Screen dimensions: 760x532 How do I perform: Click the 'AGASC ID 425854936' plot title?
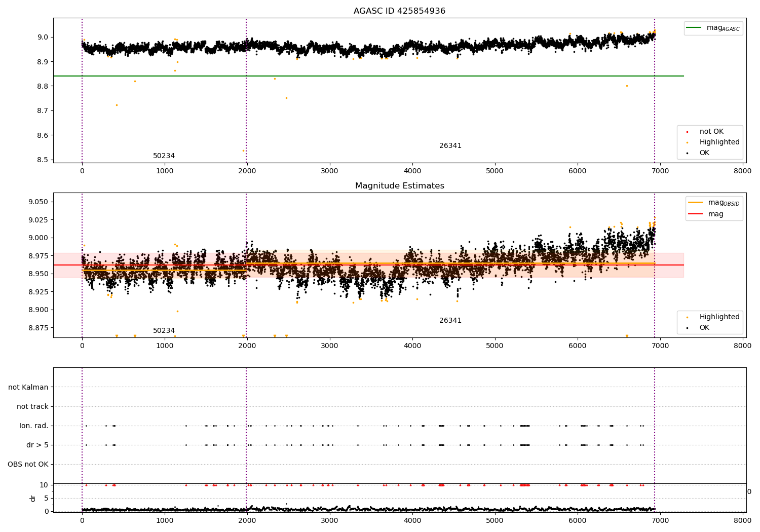pos(399,11)
